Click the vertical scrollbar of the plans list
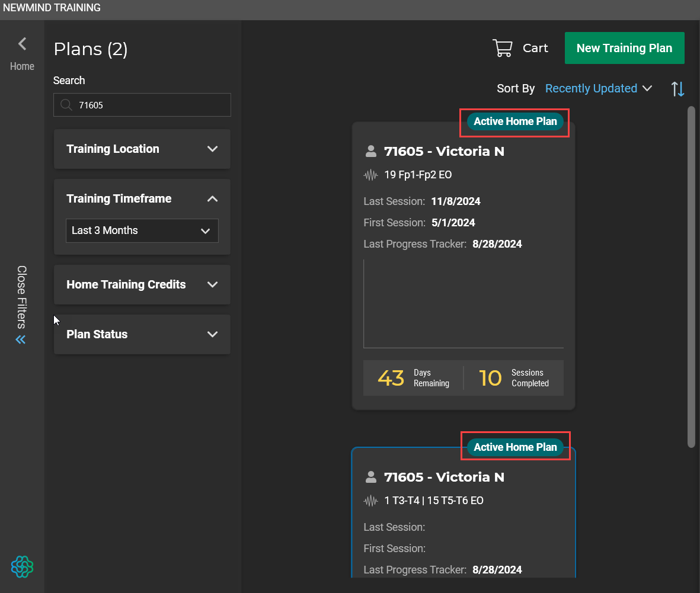 point(691,277)
